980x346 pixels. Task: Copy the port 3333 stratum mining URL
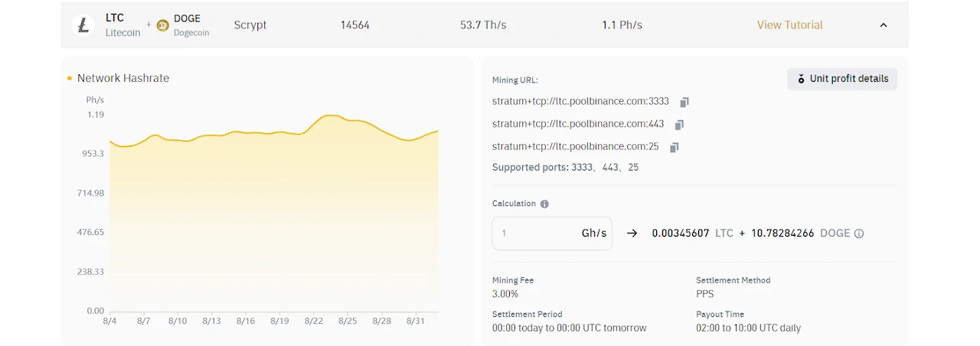(684, 102)
